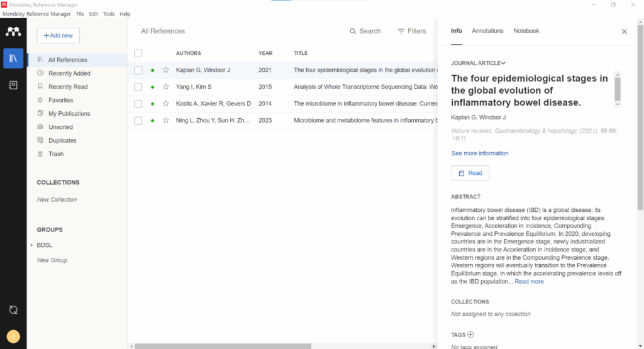Open the Mendeley logo home icon

pos(13,31)
